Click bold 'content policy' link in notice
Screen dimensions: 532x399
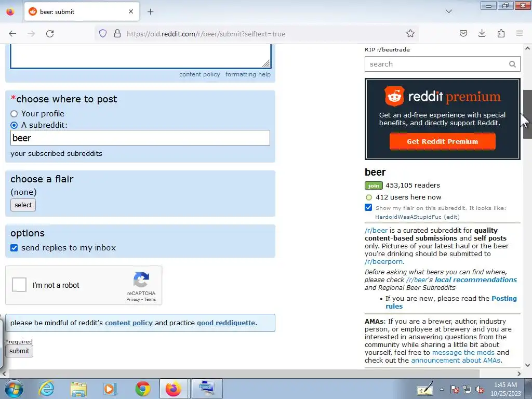pyautogui.click(x=129, y=323)
